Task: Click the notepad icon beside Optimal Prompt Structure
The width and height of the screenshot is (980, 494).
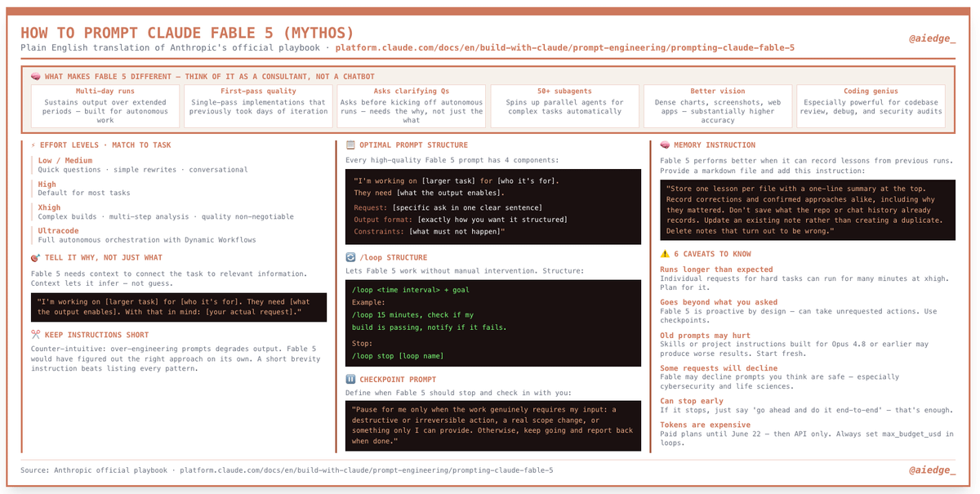Action: pos(350,145)
